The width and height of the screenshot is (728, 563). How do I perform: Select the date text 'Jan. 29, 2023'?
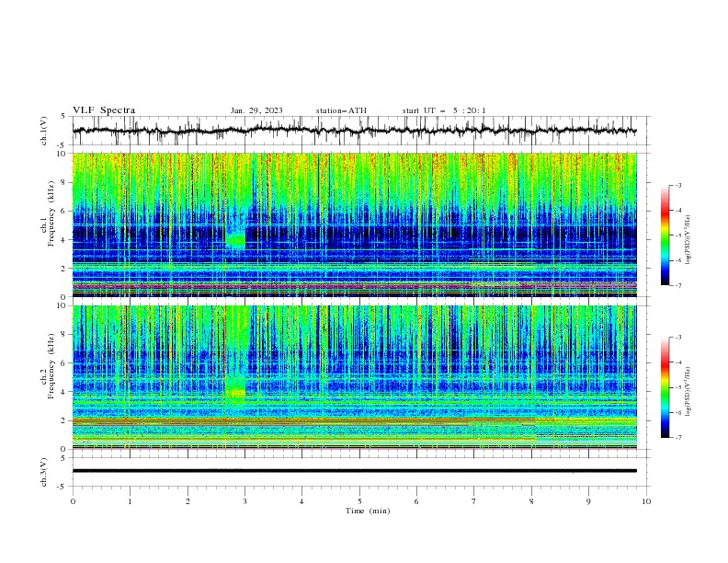256,110
